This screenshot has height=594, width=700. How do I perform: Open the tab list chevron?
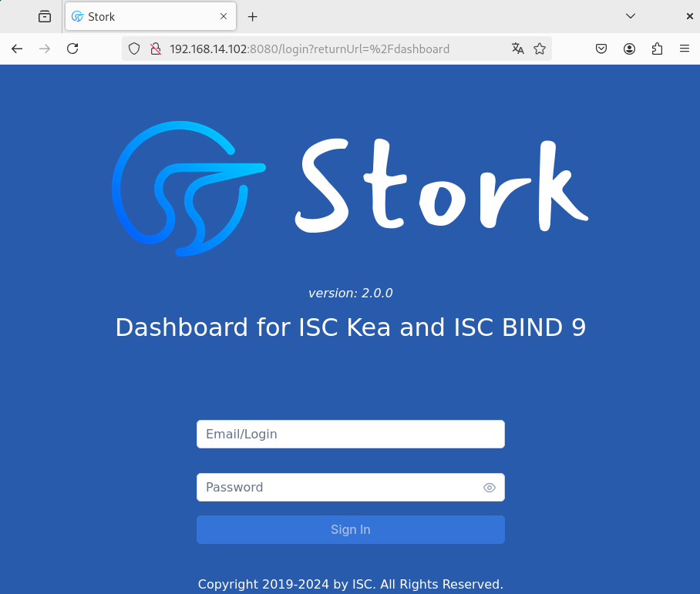click(x=631, y=15)
